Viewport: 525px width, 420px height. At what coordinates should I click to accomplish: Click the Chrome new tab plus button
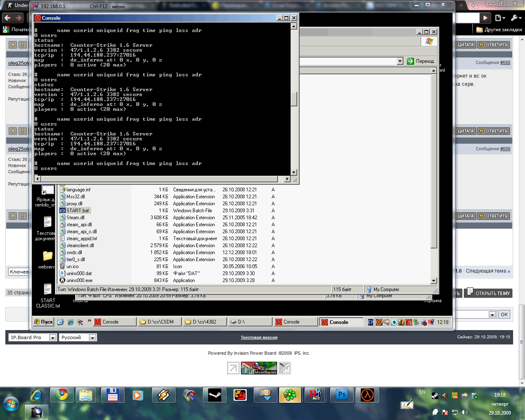click(473, 5)
